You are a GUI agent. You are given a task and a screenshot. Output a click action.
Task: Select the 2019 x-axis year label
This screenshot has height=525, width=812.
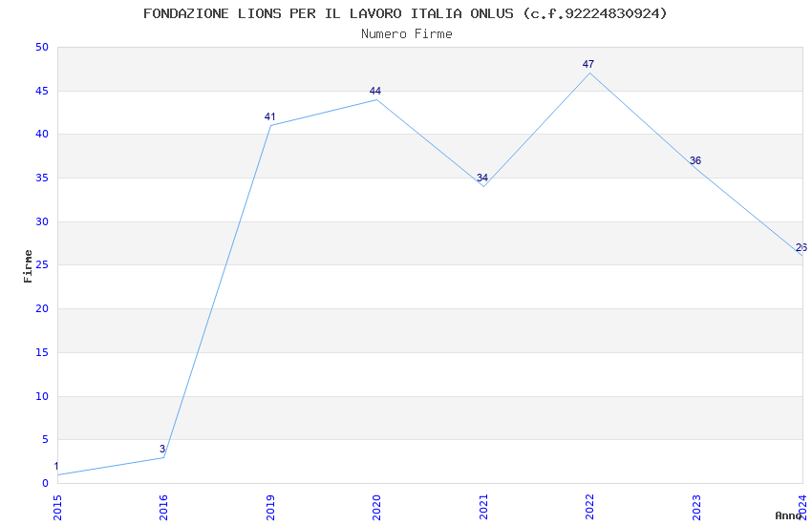[x=270, y=508]
